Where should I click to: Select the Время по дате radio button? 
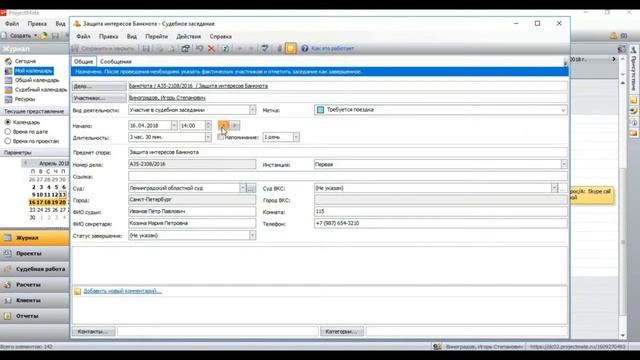pyautogui.click(x=8, y=131)
